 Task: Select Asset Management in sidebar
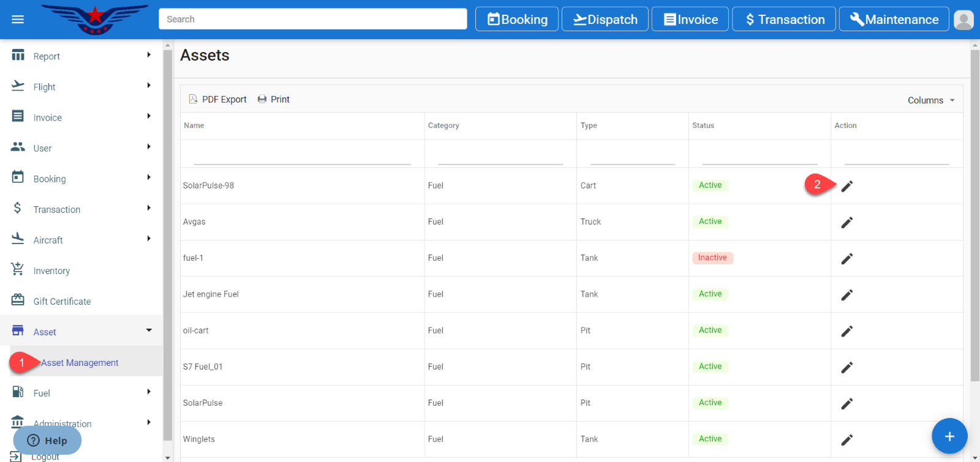pos(80,363)
